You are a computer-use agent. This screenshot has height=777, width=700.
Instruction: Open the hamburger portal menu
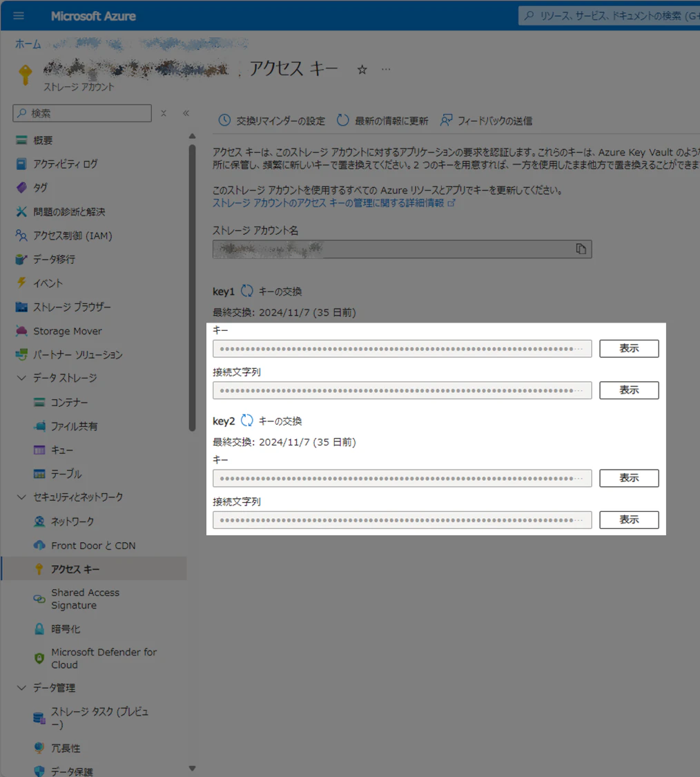coord(19,16)
